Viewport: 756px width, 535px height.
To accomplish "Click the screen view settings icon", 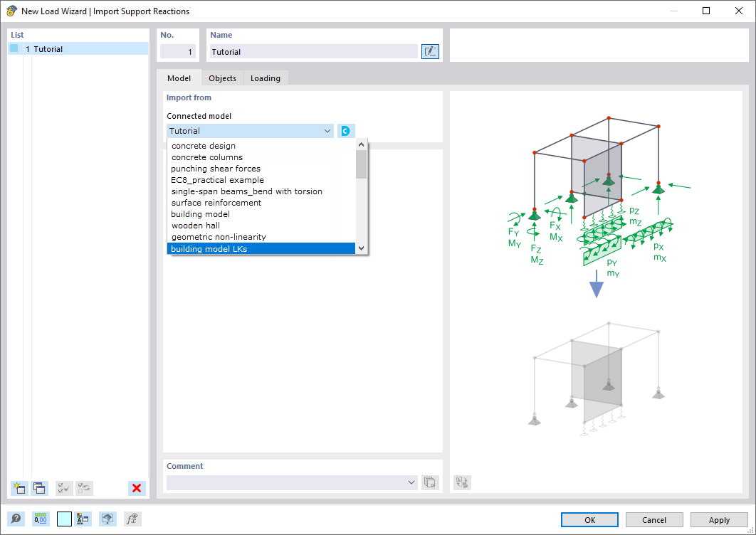I will click(x=107, y=519).
